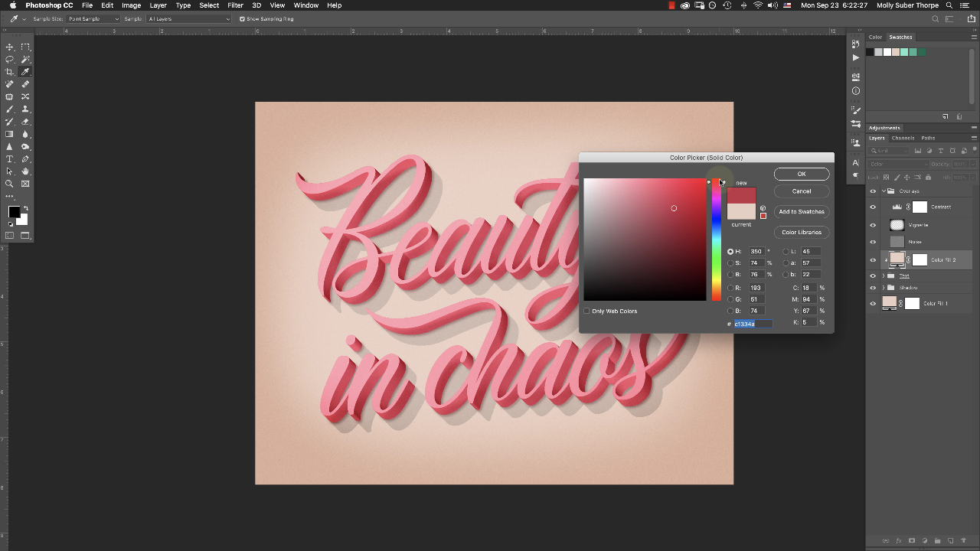The image size is (980, 551).
Task: Open the Filter menu
Action: click(235, 5)
